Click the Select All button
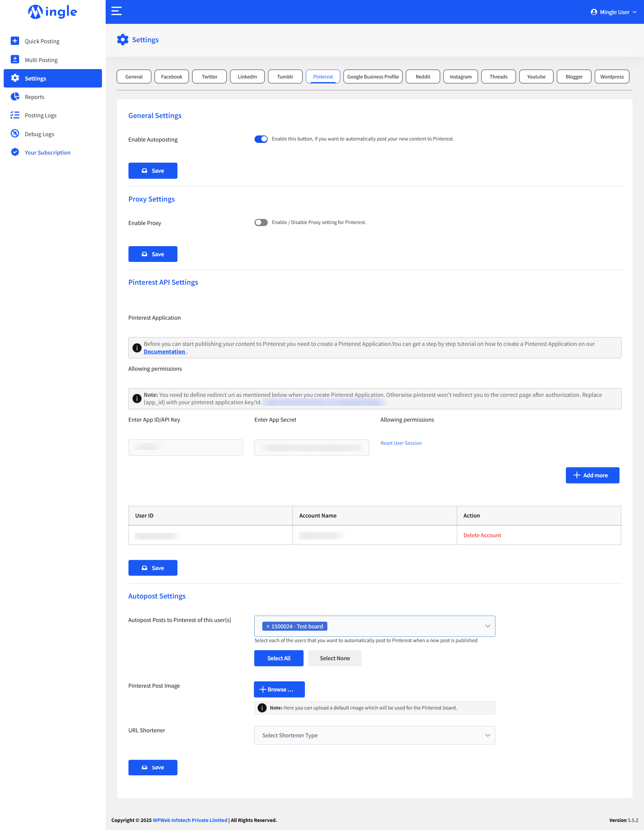Viewport: 644px width, 831px height. [x=279, y=658]
